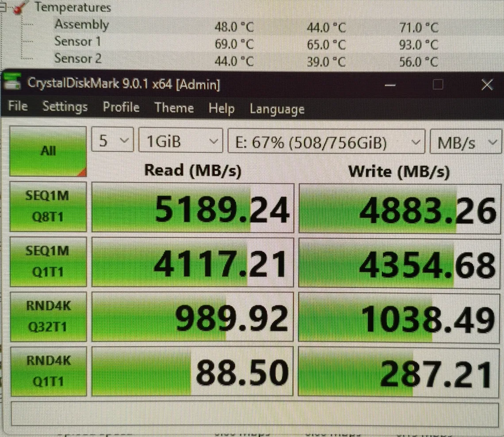Open the E: drive selection dropdown
Image resolution: width=504 pixels, height=437 pixels.
tap(325, 143)
